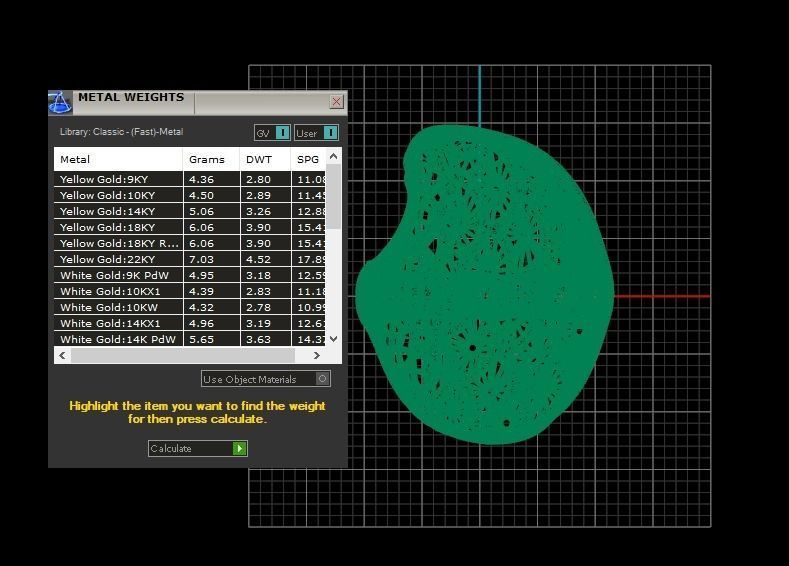Click the green jewelry model in viewport
The image size is (789, 566).
[x=485, y=285]
